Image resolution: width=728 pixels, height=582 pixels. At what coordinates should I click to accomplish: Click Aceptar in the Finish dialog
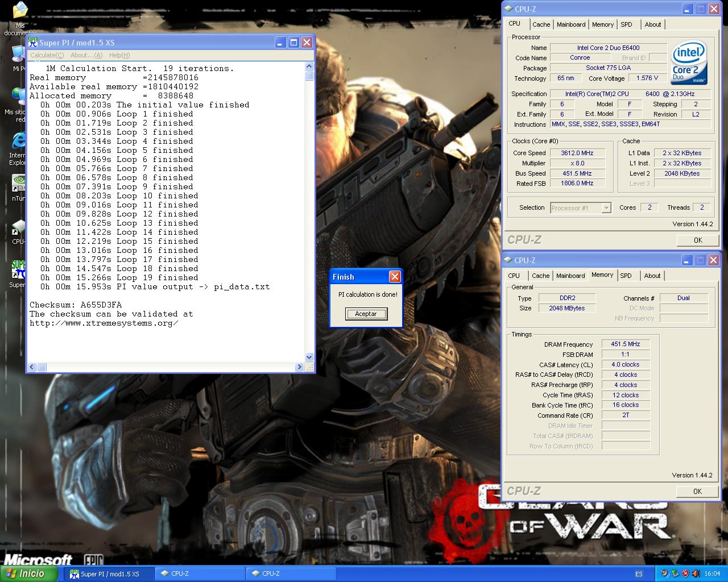pyautogui.click(x=366, y=314)
